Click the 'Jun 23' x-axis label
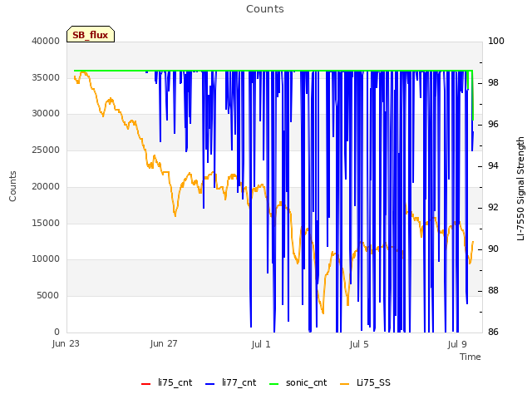This screenshot has height=399, width=532. (66, 343)
